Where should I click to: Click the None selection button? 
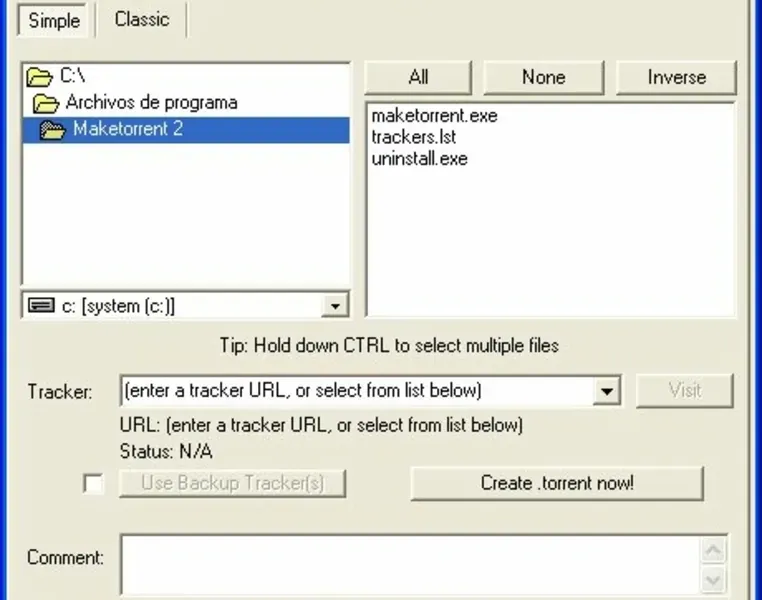click(x=543, y=77)
